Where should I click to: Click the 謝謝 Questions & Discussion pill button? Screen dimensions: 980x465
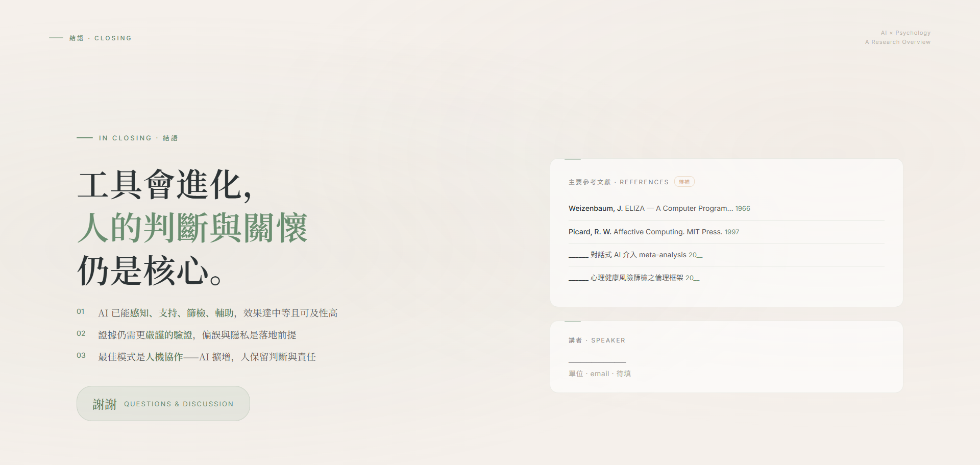163,403
